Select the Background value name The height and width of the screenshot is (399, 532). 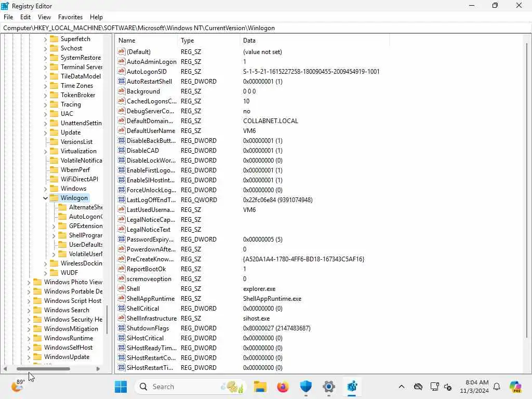(x=143, y=91)
